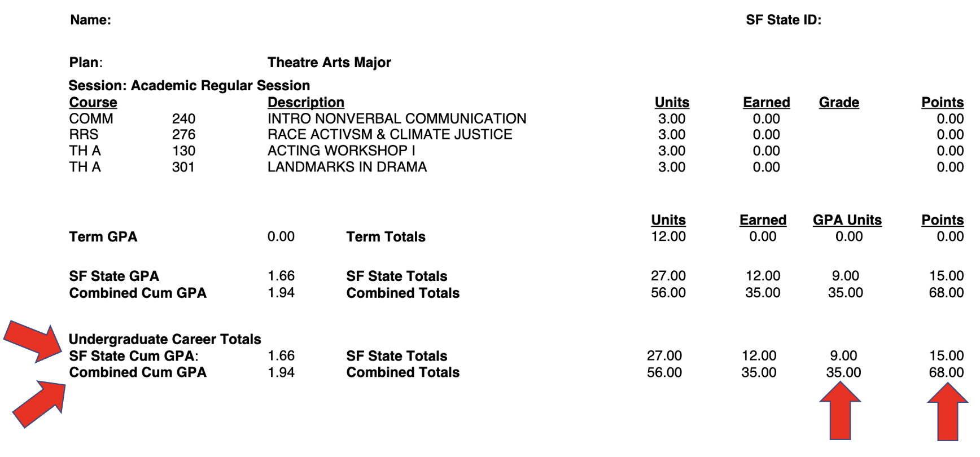The image size is (980, 457).
Task: Click the Term GPA value 0.00
Action: click(281, 236)
